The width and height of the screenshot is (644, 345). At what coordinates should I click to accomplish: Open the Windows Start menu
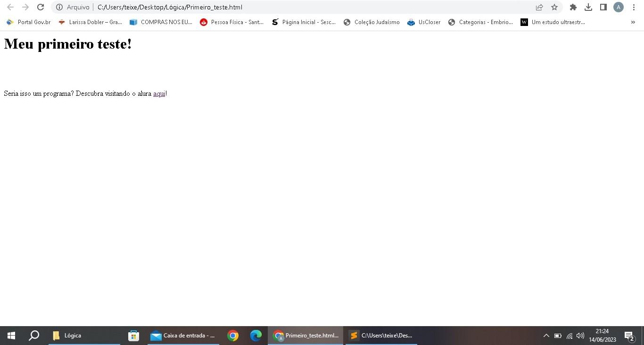click(11, 336)
